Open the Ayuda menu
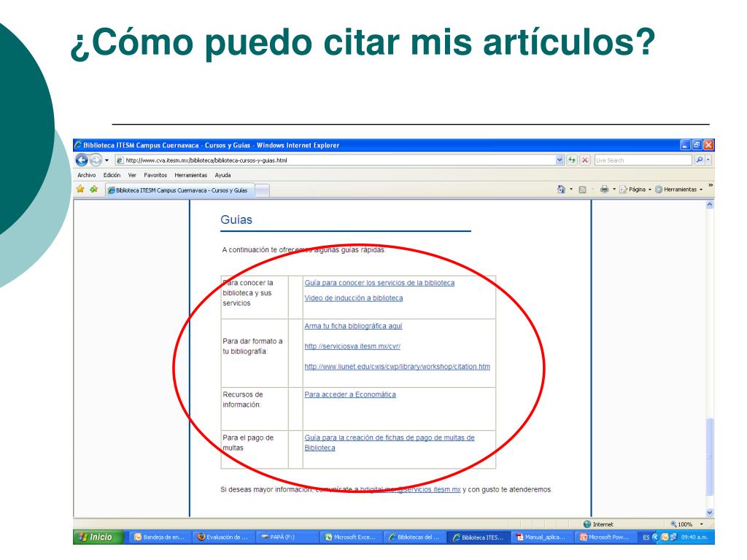Viewport: 747px width, 560px height. click(222, 175)
